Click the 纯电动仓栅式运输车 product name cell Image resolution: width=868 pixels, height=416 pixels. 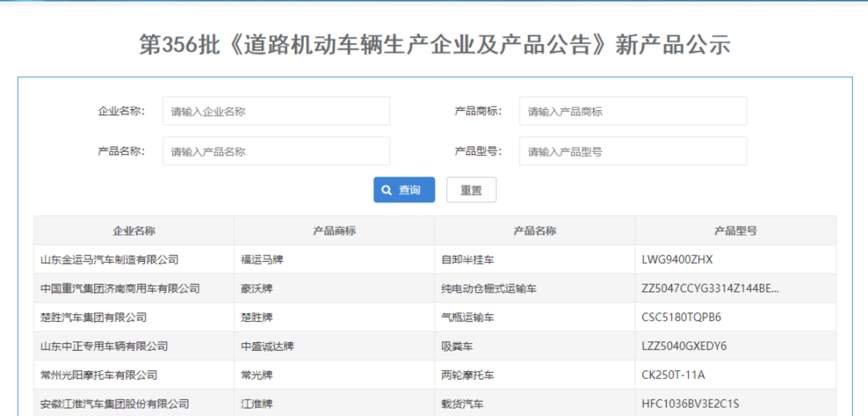tap(534, 288)
